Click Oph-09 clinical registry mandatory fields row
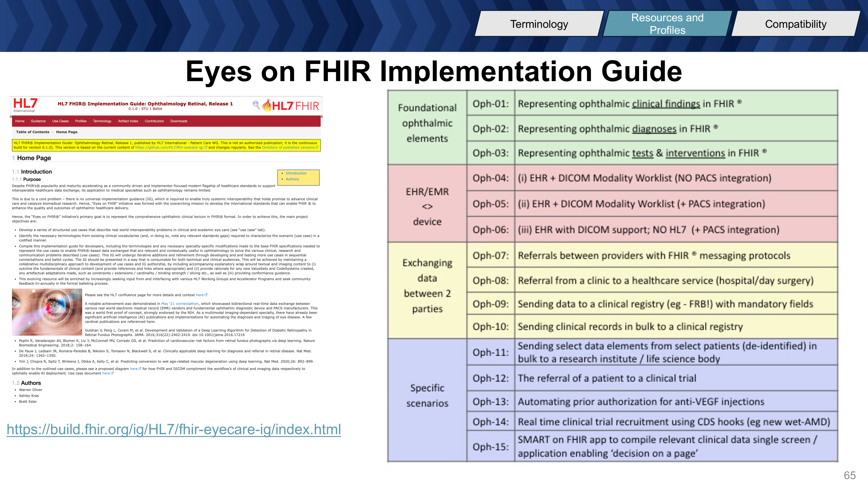Viewport: 868px width, 488px height. [652, 303]
